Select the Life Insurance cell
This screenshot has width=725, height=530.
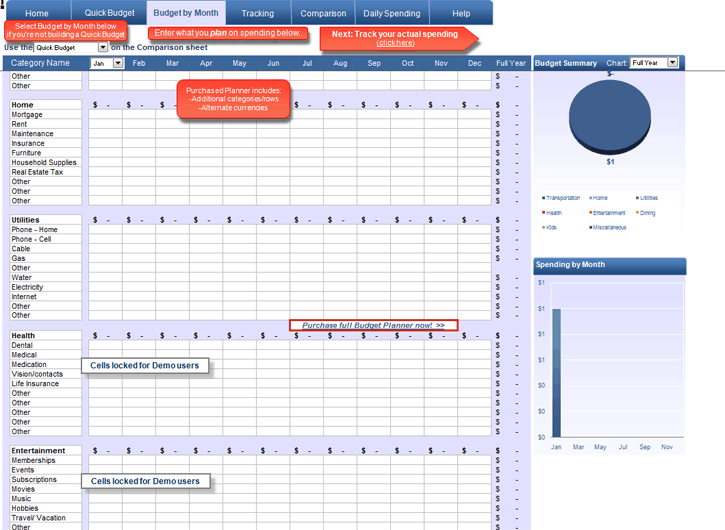point(45,384)
